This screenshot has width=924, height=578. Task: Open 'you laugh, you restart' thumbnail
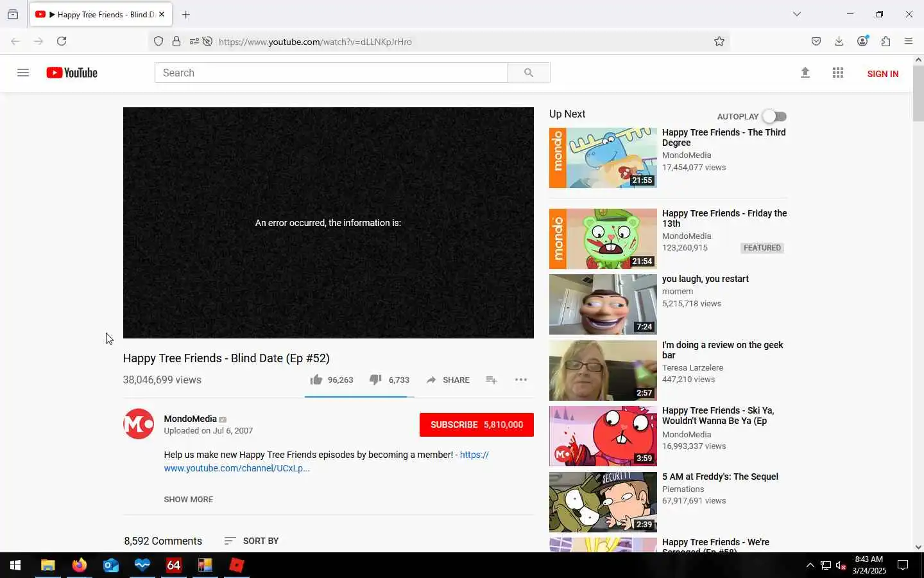point(603,304)
